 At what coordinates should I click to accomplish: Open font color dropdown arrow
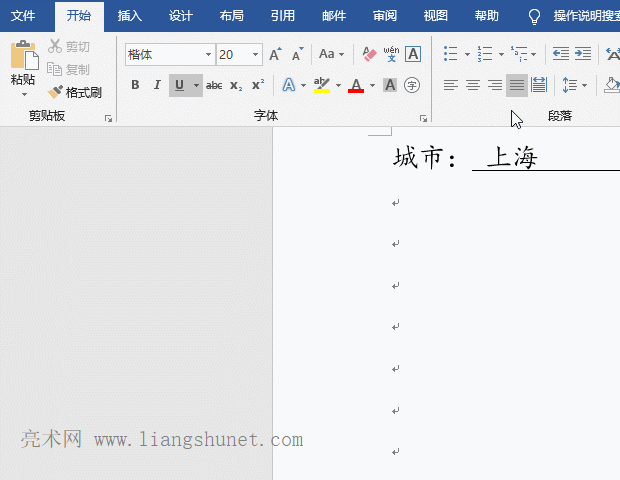point(372,85)
